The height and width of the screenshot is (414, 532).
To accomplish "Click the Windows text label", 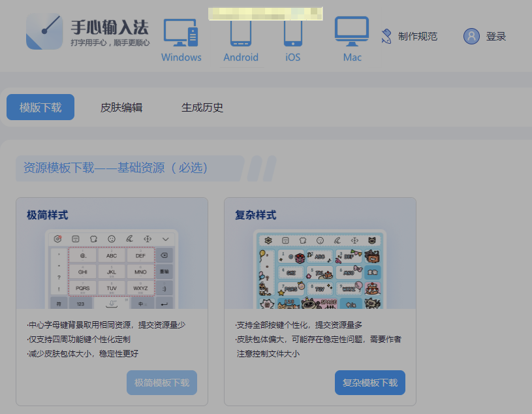I will (181, 57).
